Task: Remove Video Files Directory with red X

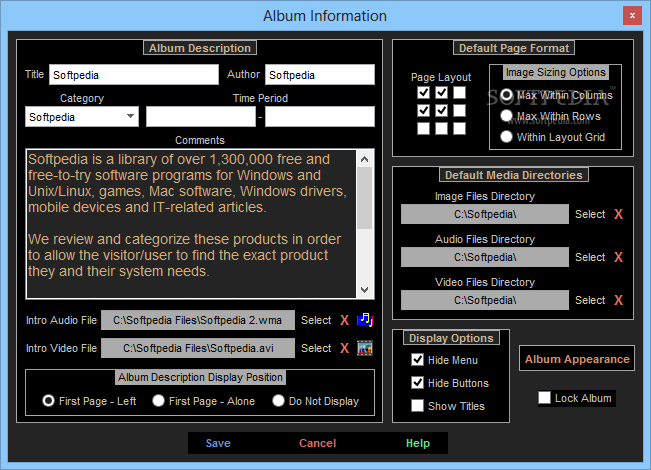Action: (x=619, y=300)
